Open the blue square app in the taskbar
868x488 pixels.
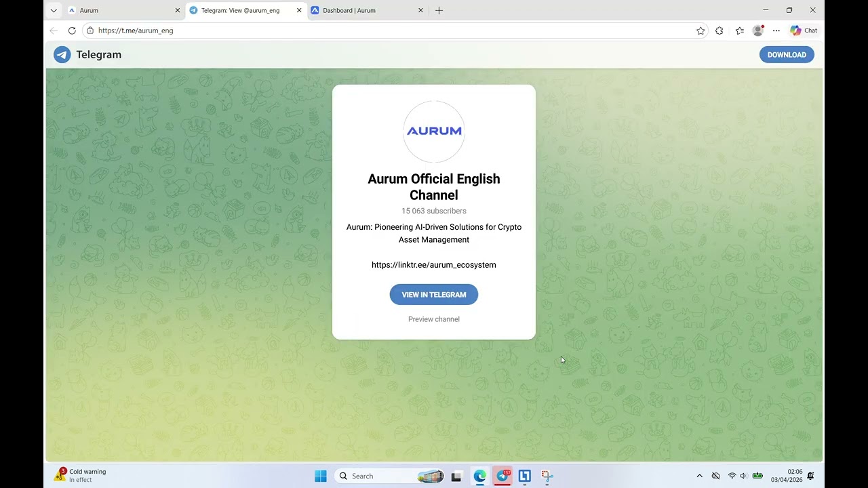pos(524,476)
